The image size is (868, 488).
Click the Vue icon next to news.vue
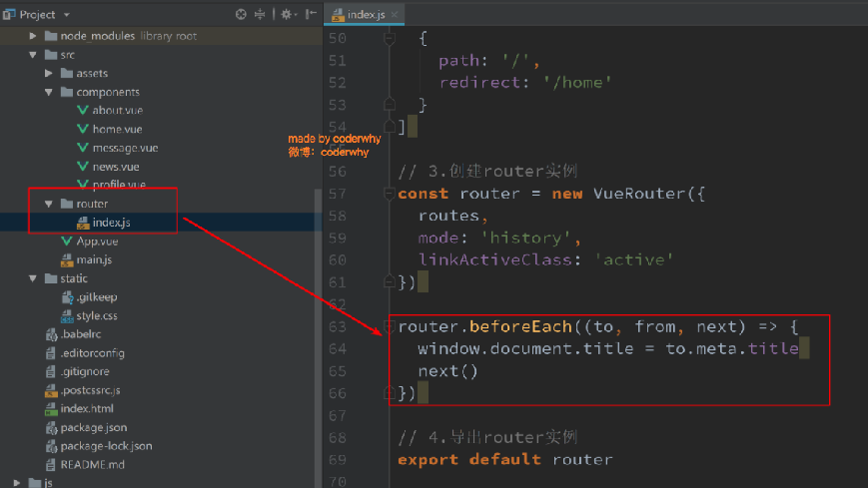pos(83,166)
